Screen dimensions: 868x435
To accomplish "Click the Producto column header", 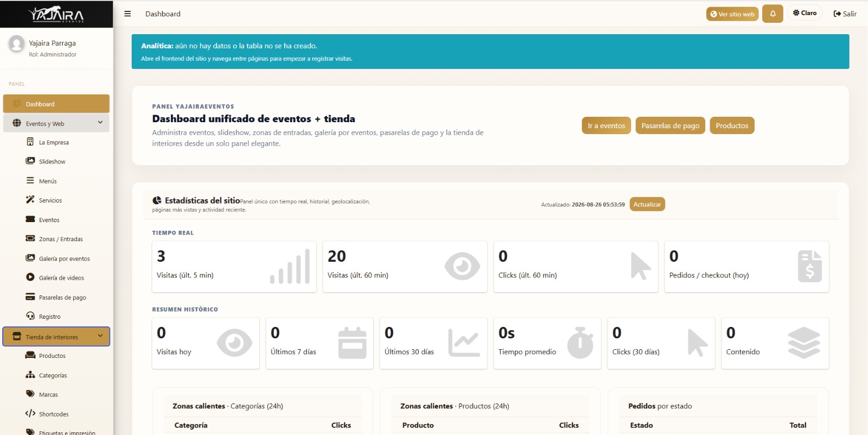I will 418,425.
